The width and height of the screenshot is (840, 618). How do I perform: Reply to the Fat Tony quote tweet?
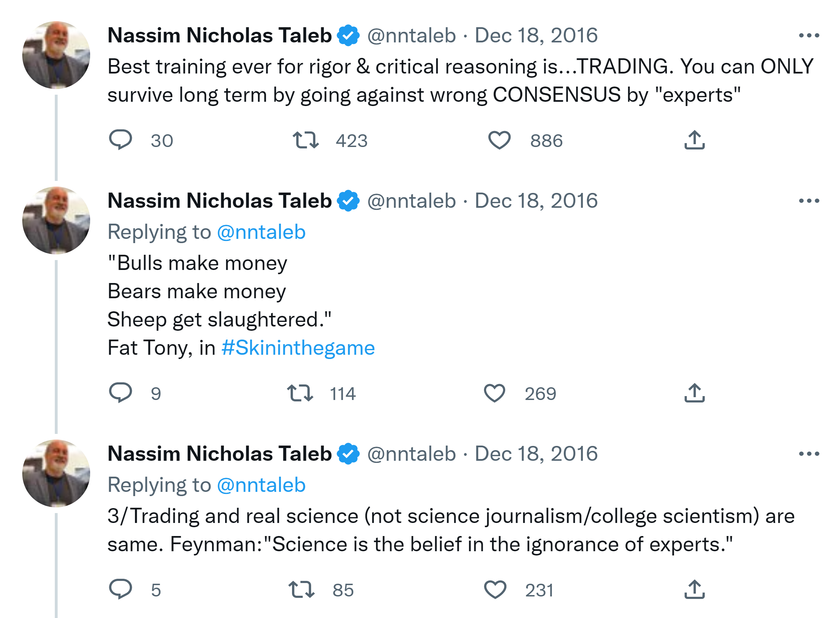coord(120,393)
